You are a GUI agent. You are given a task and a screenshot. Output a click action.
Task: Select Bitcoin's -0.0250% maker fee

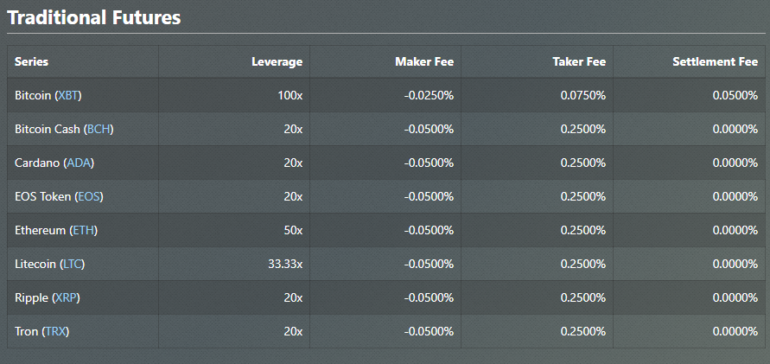tap(429, 95)
